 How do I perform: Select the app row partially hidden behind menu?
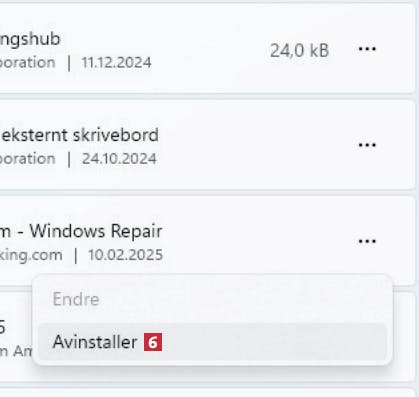click(17, 337)
